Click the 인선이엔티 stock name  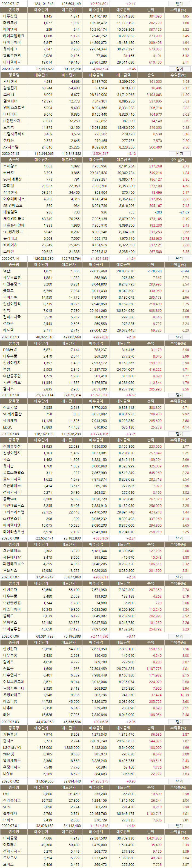coord(12,304)
